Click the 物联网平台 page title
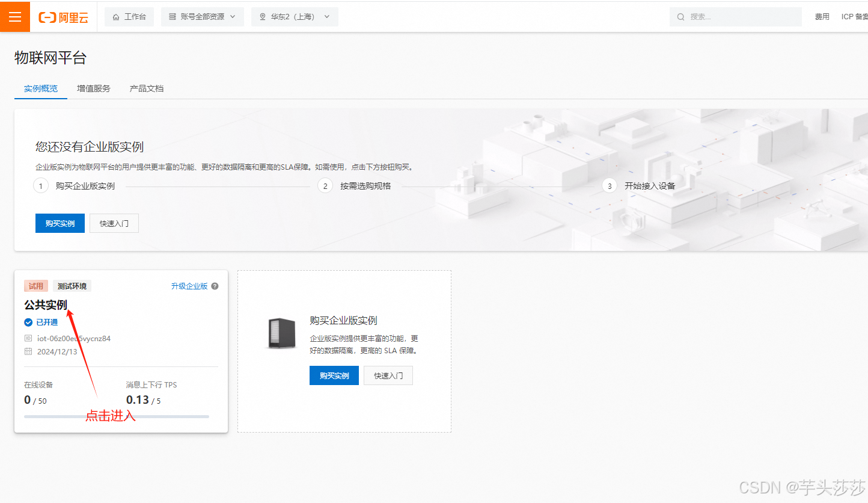The height and width of the screenshot is (503, 868). (50, 58)
